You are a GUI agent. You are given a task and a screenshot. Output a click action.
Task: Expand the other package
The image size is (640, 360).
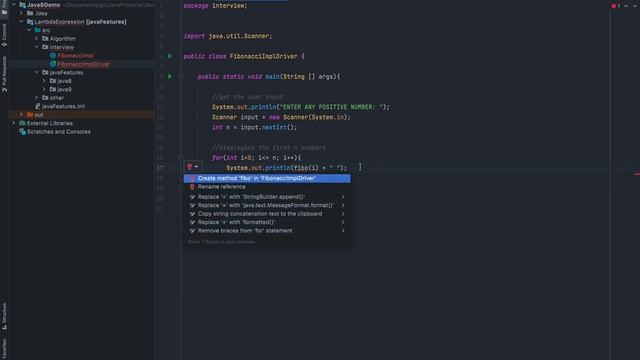click(x=37, y=98)
